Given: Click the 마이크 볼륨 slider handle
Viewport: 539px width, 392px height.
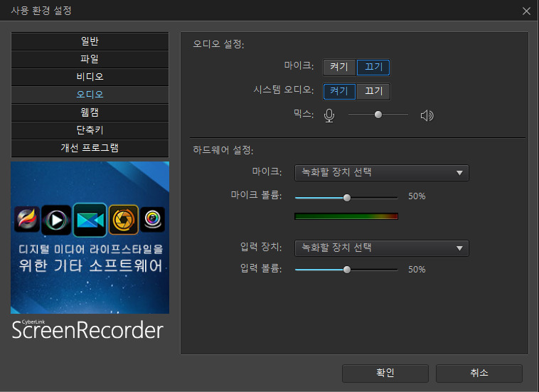Looking at the screenshot, I should [x=347, y=197].
